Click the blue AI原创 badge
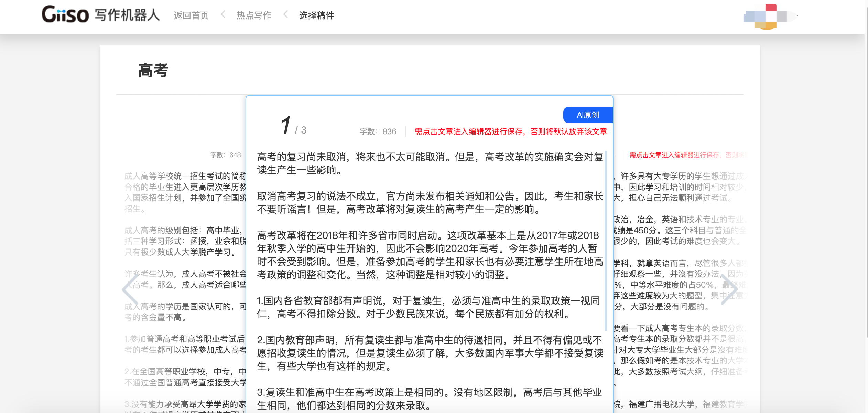This screenshot has height=413, width=868. click(587, 115)
